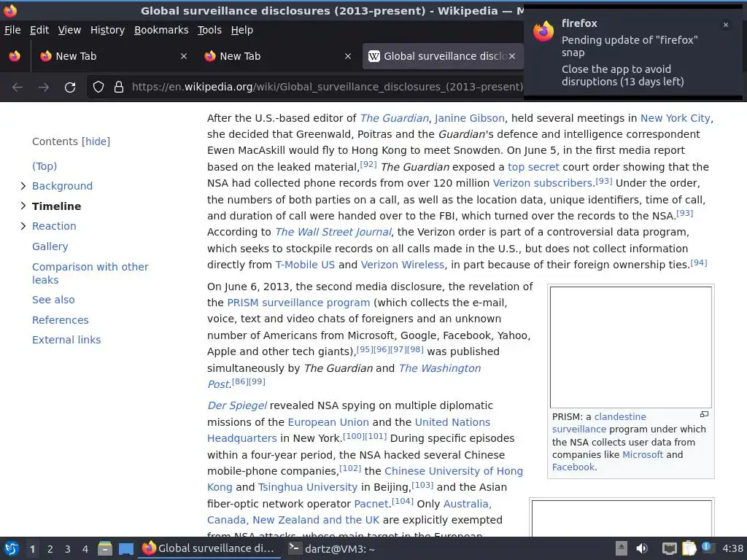
Task: Go to Gallery section in contents
Action: (x=50, y=246)
